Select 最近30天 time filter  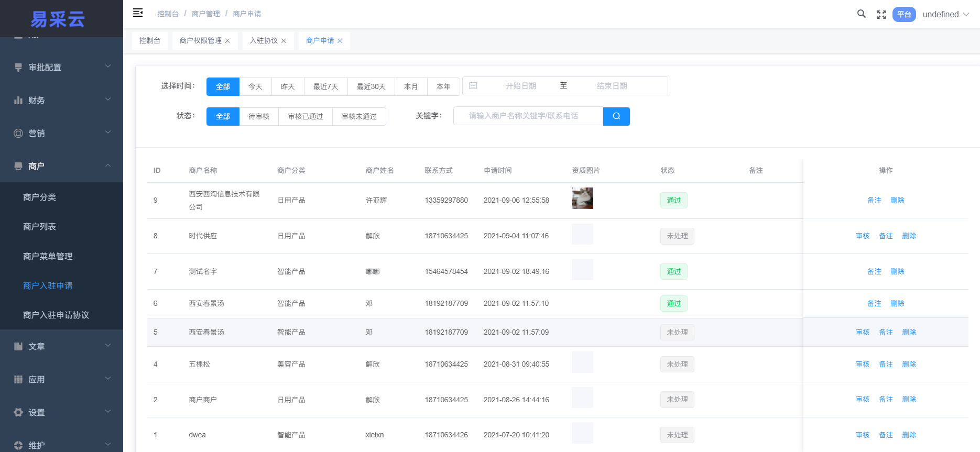coord(371,86)
